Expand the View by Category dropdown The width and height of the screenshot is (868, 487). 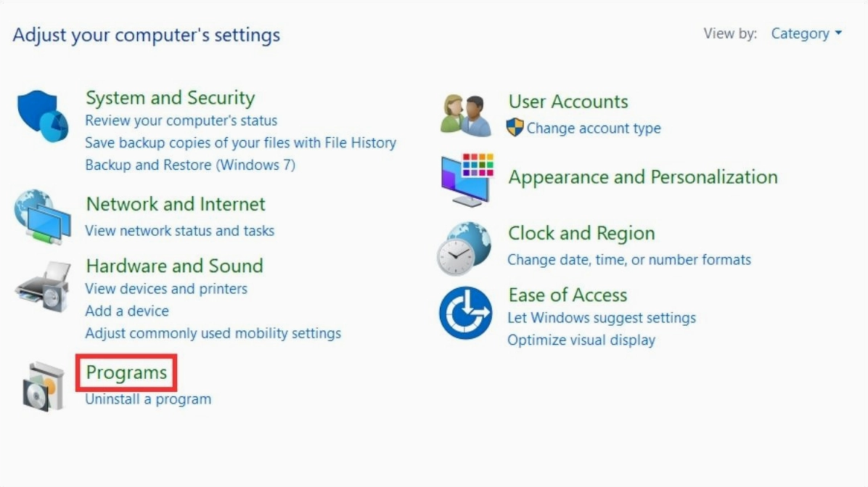click(806, 33)
